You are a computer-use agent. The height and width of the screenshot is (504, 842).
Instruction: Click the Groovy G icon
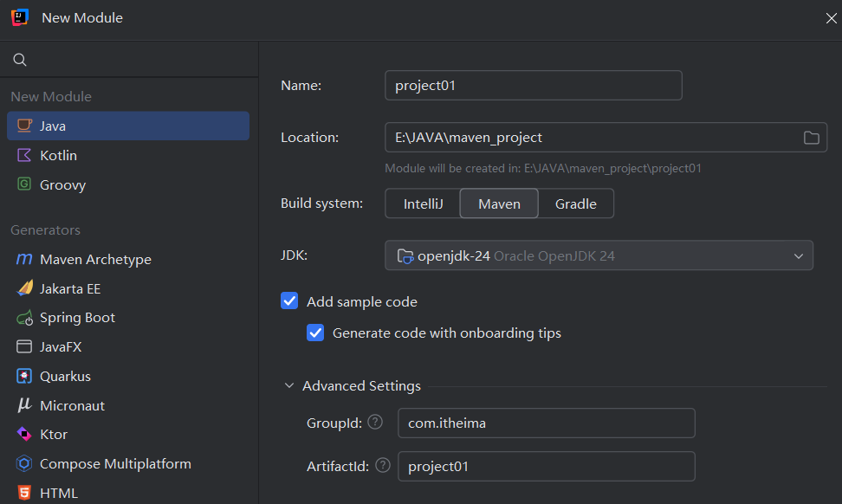point(24,184)
